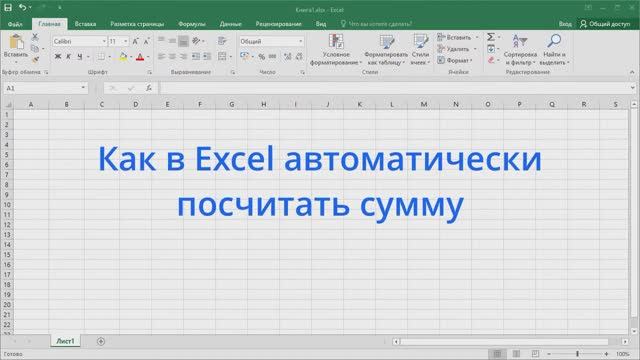Click the column D header
The width and height of the screenshot is (640, 360).
[136, 104]
